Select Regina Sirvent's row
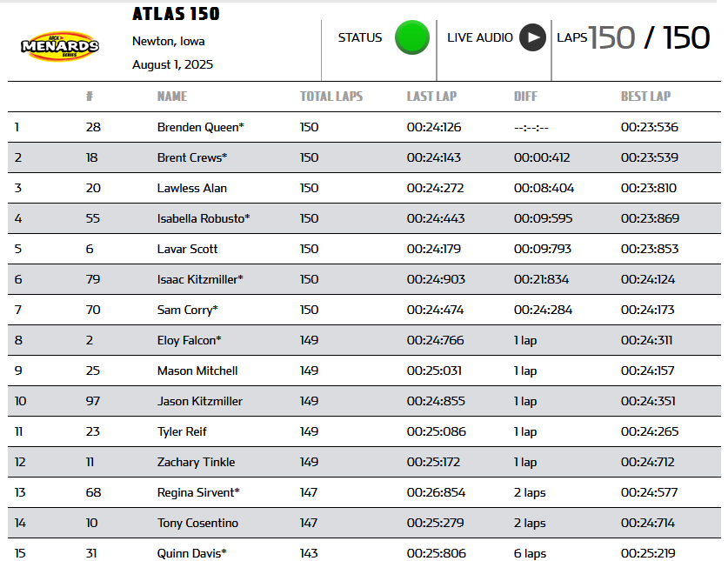 (364, 492)
